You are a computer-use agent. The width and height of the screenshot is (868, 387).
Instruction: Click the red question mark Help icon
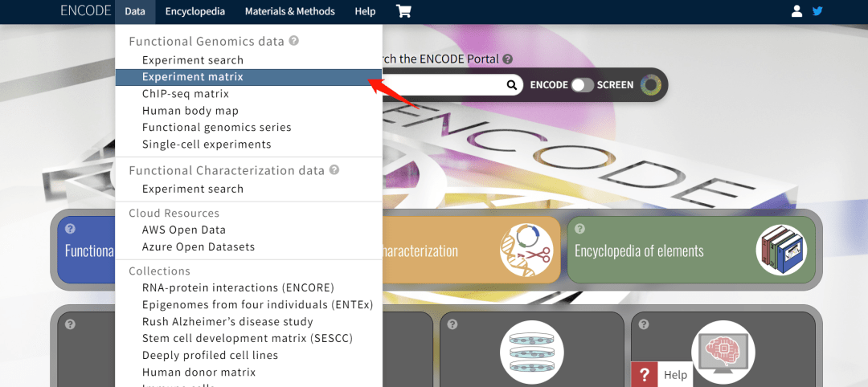(x=644, y=375)
